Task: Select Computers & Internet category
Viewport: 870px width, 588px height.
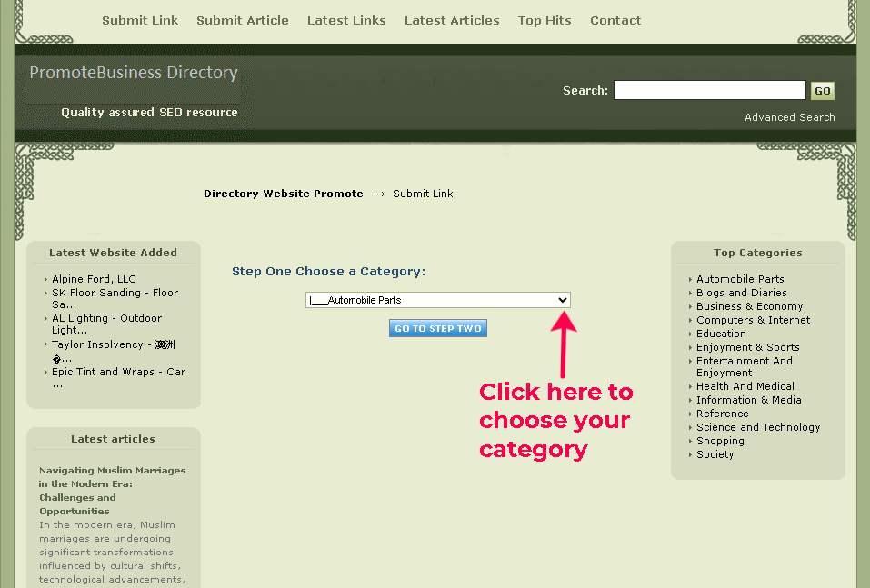Action: tap(753, 320)
